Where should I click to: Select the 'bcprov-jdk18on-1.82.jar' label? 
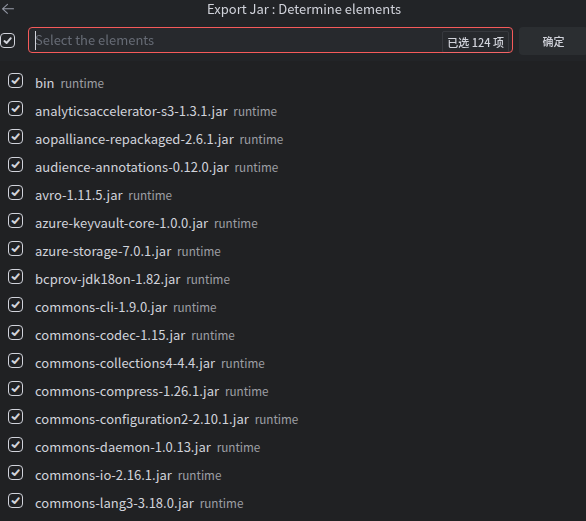(x=108, y=280)
